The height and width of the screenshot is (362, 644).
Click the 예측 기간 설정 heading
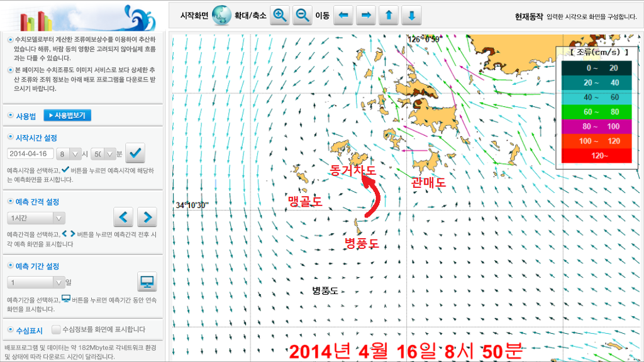(x=37, y=266)
